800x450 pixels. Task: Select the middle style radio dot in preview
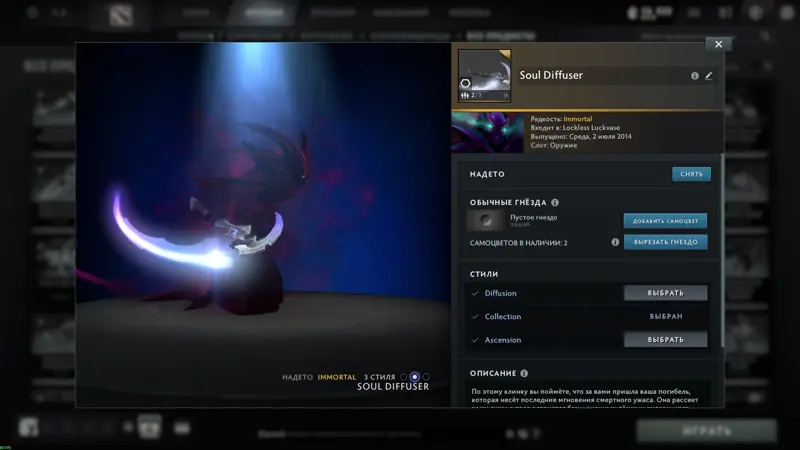tap(415, 377)
